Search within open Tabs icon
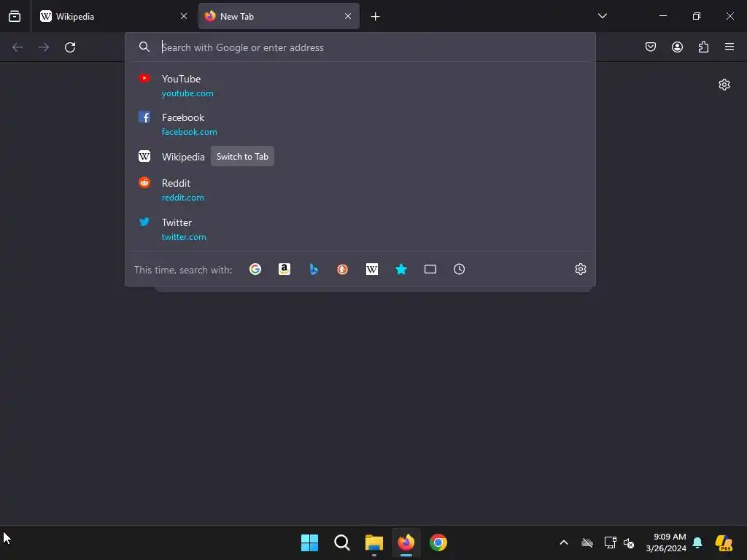 [x=430, y=270]
